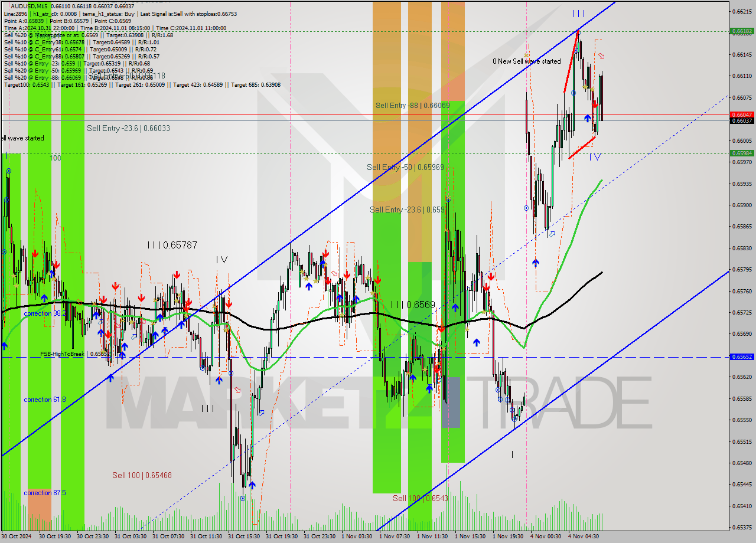756x543 pixels.
Task: Click the '4 Nov 00:30' time axis label
Action: coord(546,537)
